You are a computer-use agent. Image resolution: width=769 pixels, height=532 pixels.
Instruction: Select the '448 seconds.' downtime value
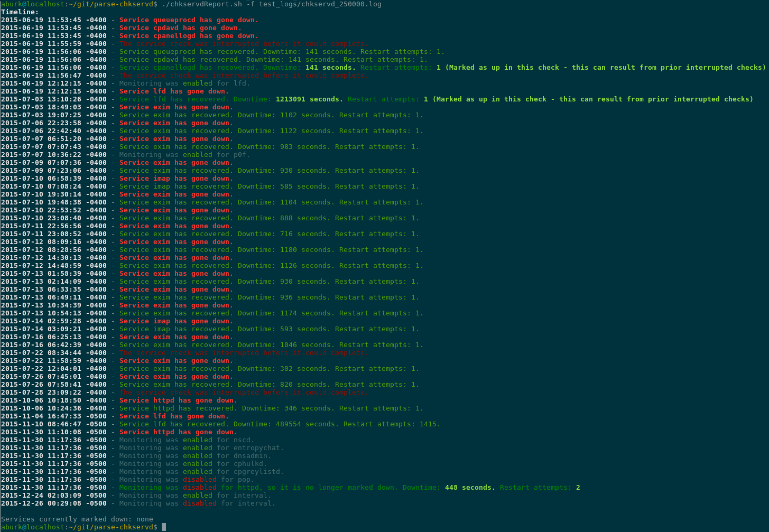470,488
